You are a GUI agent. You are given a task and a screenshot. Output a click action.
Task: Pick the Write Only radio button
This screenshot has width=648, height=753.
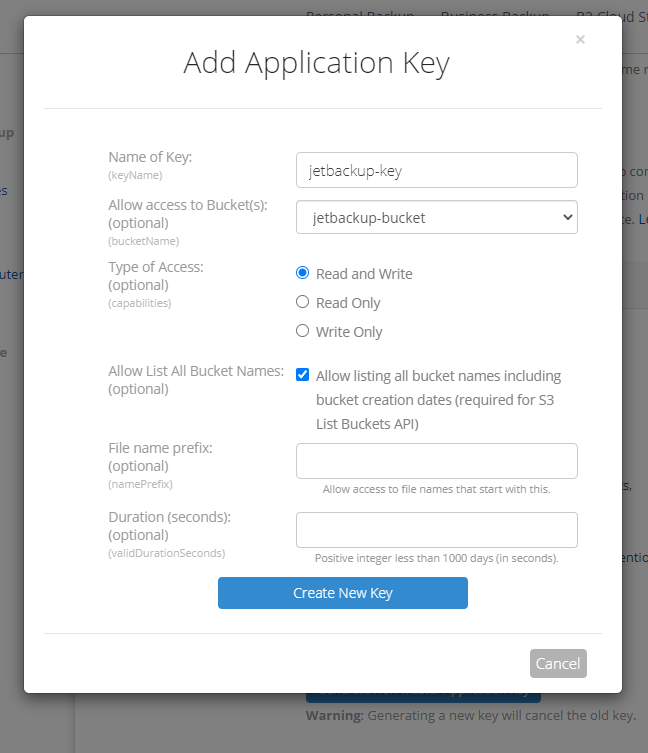tap(302, 330)
